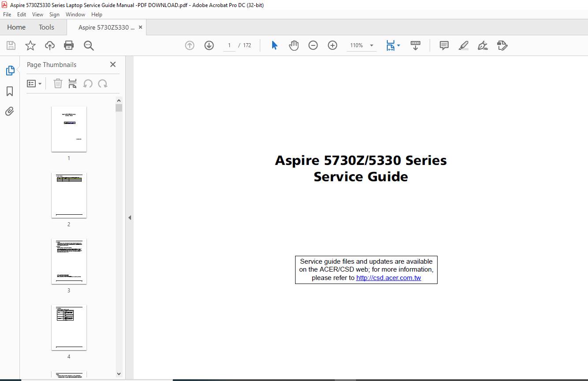Select page 3 thumbnail
The width and height of the screenshot is (588, 381).
tap(69, 261)
